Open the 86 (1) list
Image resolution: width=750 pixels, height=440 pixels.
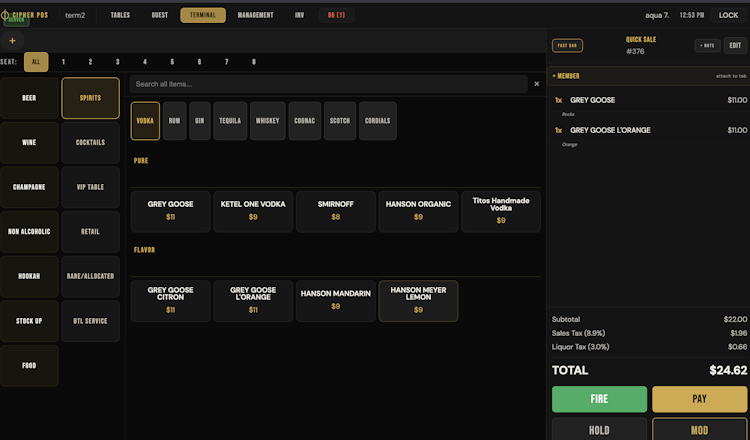click(336, 15)
